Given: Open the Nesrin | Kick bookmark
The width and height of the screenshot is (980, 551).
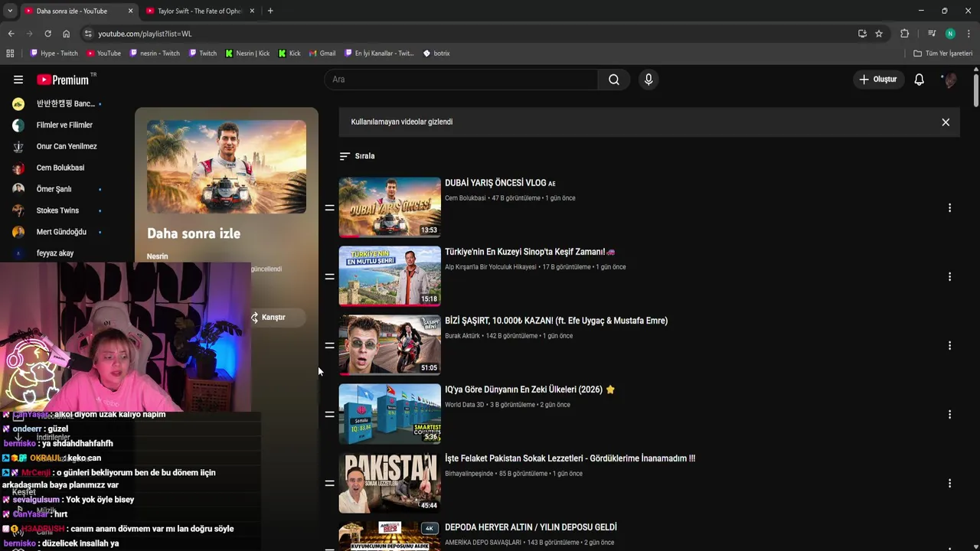Looking at the screenshot, I should 247,54.
